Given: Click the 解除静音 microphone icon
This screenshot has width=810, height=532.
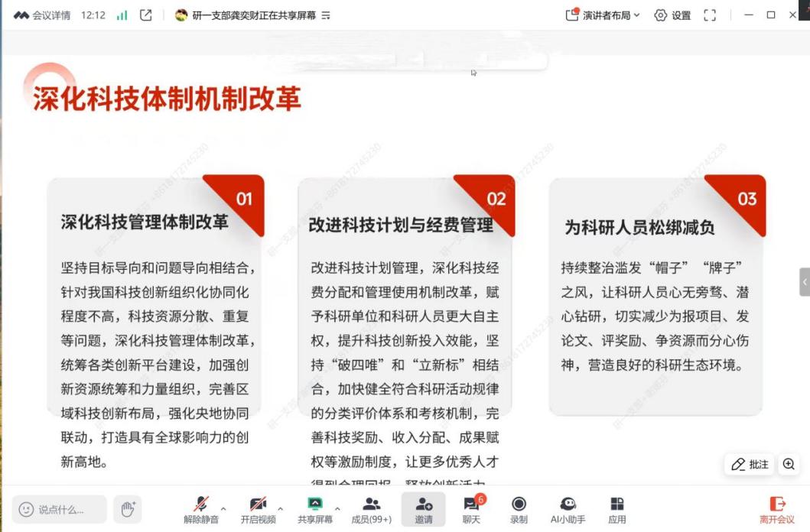Looking at the screenshot, I should pyautogui.click(x=201, y=504).
